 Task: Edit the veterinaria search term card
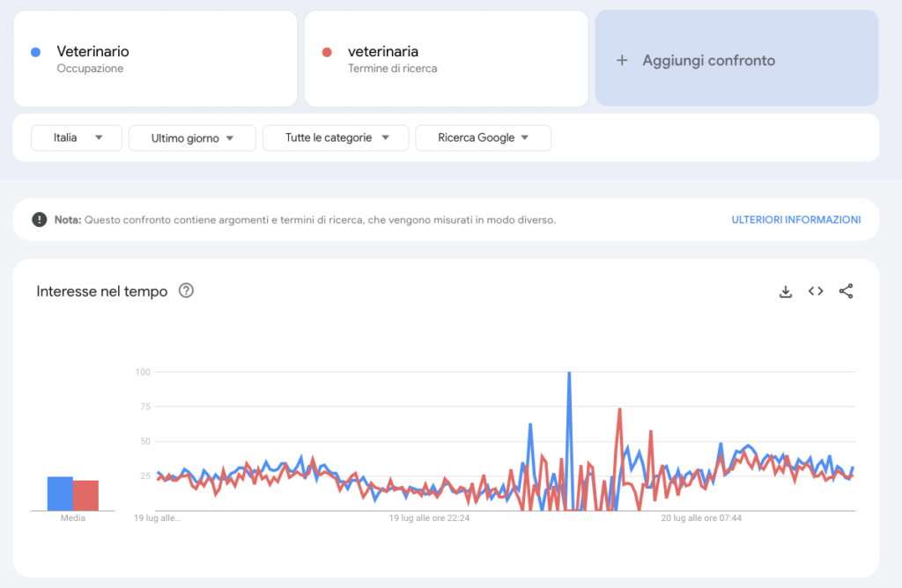click(x=446, y=59)
